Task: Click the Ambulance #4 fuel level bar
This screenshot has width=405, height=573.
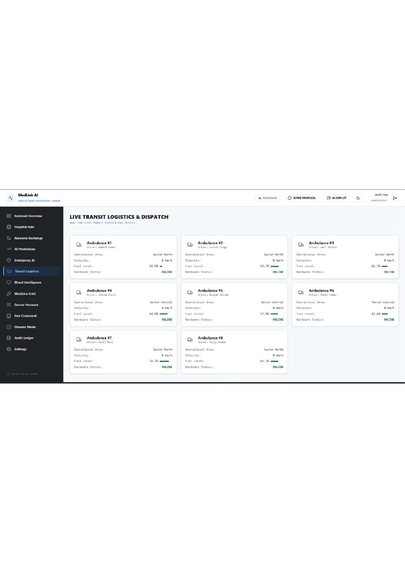Action: (164, 314)
